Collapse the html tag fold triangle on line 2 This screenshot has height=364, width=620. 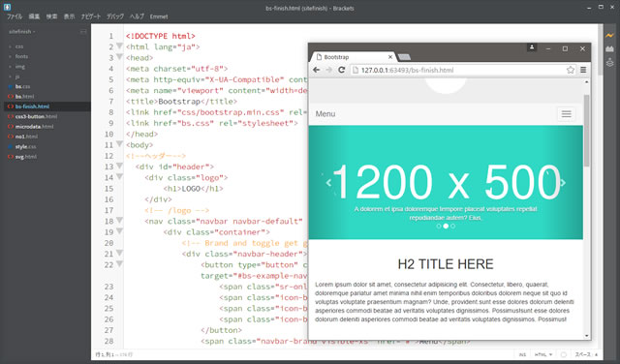point(119,46)
